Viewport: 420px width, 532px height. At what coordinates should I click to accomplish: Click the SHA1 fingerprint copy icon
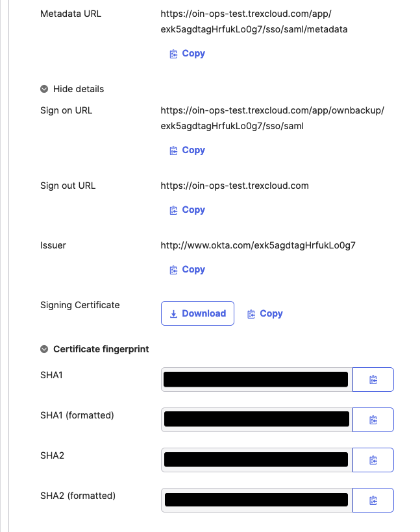click(x=373, y=380)
